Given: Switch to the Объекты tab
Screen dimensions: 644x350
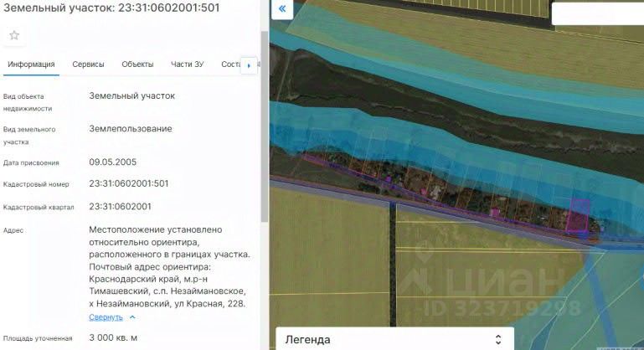Looking at the screenshot, I should click(137, 64).
